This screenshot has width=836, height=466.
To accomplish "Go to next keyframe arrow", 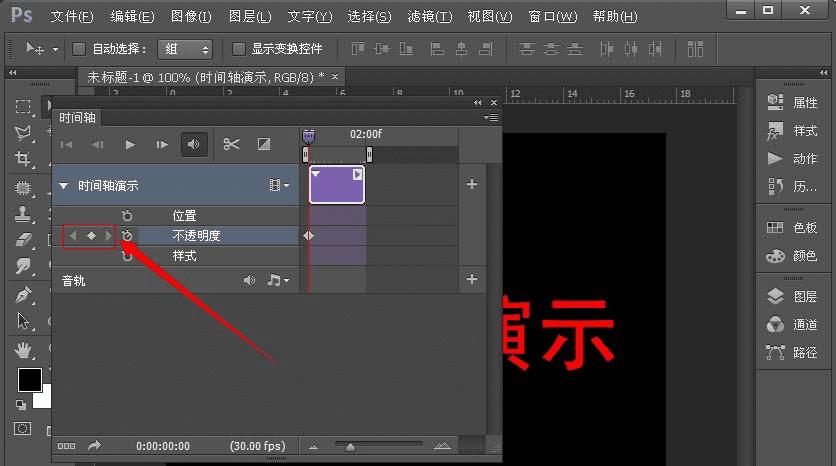I will coord(109,235).
